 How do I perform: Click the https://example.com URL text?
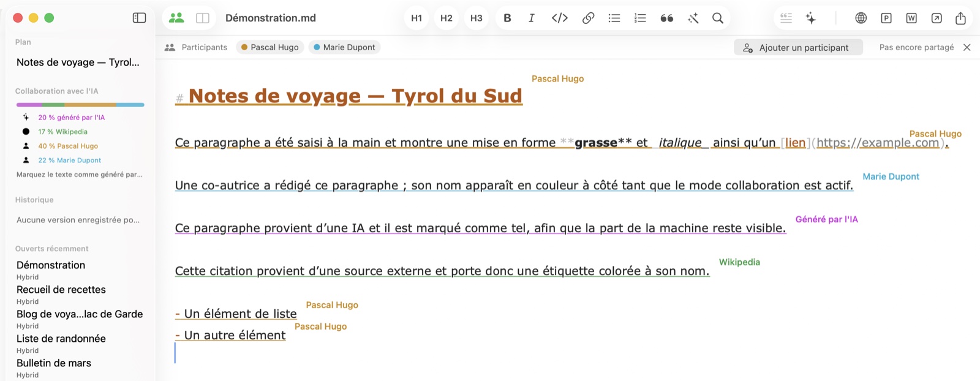[x=878, y=143]
